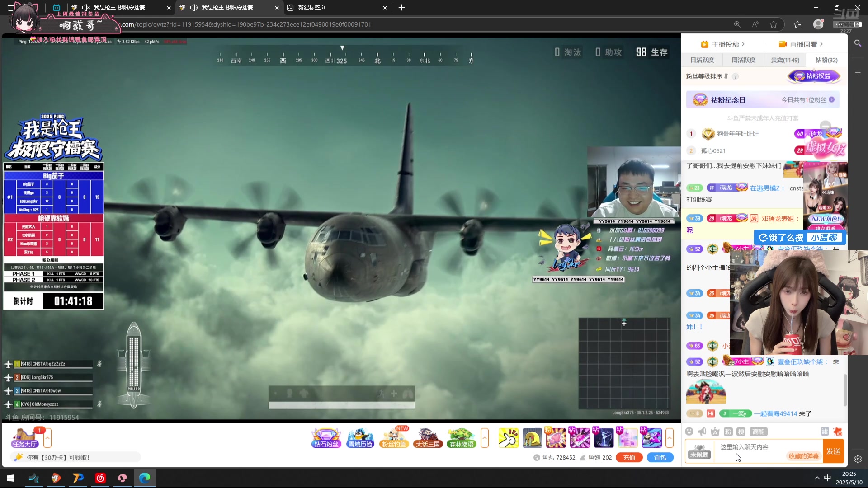The width and height of the screenshot is (868, 488).
Task: Toggle the 滤 danmaku filter button
Action: [x=825, y=432]
